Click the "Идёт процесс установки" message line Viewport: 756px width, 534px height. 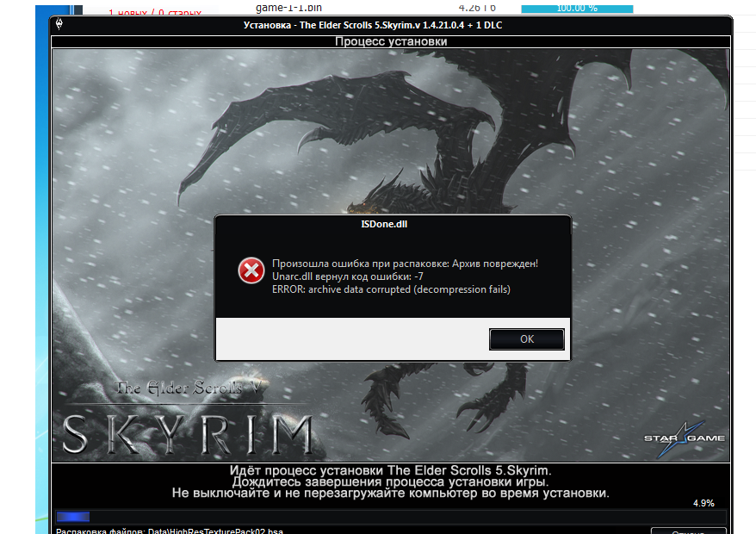(x=391, y=470)
